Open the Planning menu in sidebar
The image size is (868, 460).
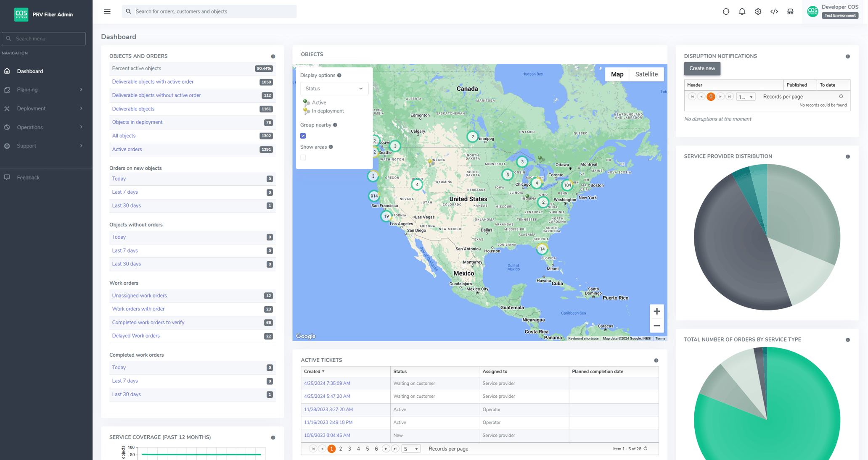pos(27,89)
